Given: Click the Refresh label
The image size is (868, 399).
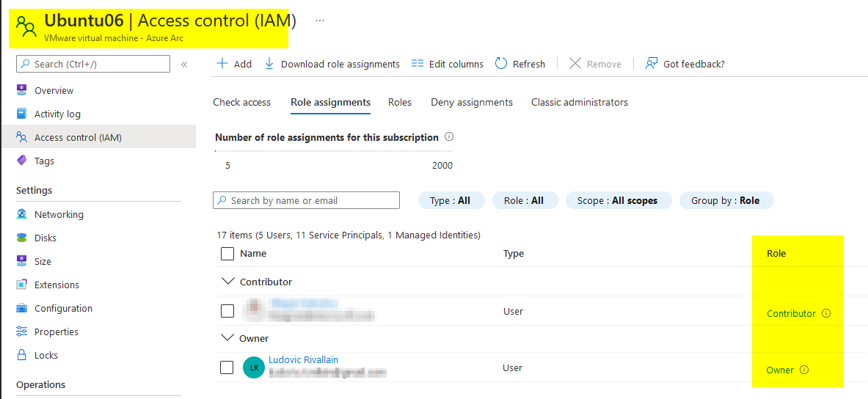Looking at the screenshot, I should point(529,65).
